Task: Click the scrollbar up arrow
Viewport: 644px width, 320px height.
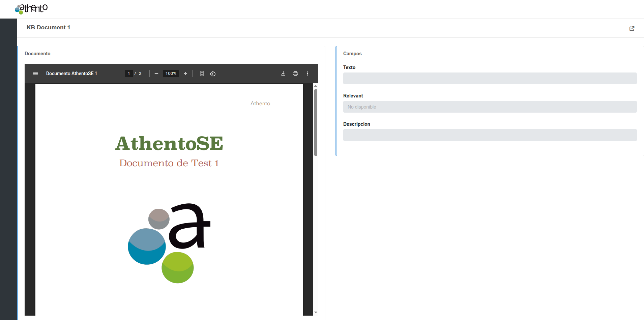Action: [316, 86]
